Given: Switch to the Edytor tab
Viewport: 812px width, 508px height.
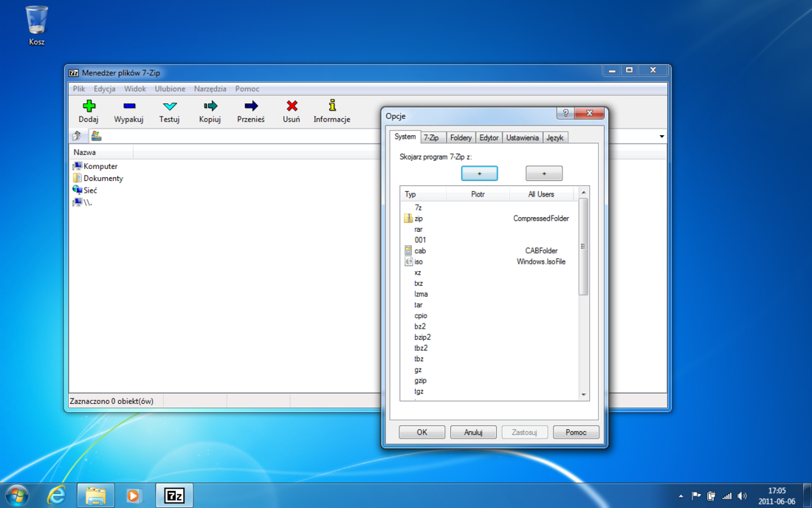Looking at the screenshot, I should click(x=489, y=138).
